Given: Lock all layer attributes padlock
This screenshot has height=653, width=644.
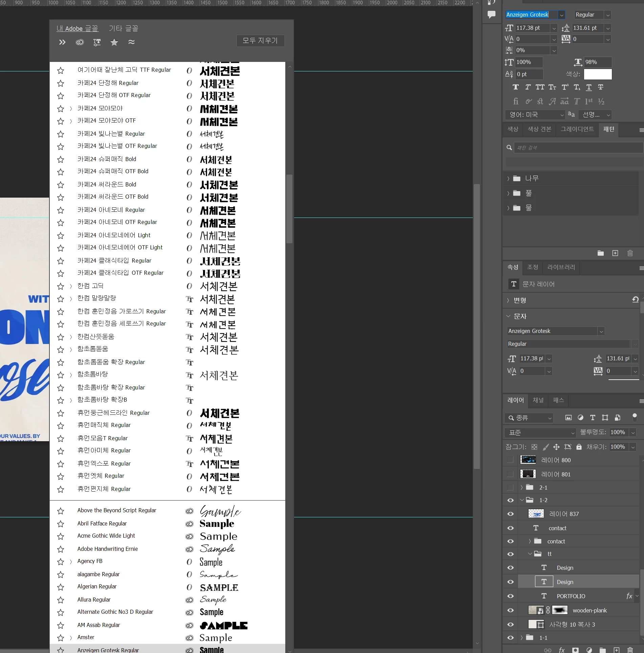Looking at the screenshot, I should tap(579, 447).
